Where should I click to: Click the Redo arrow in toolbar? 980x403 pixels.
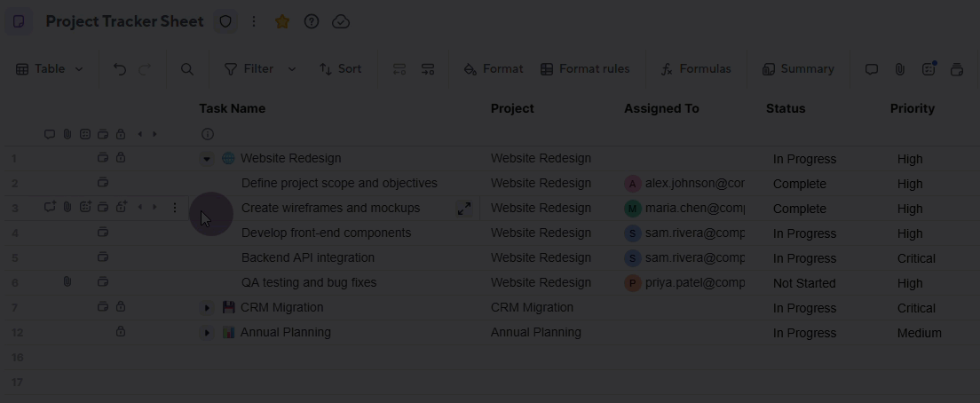145,69
